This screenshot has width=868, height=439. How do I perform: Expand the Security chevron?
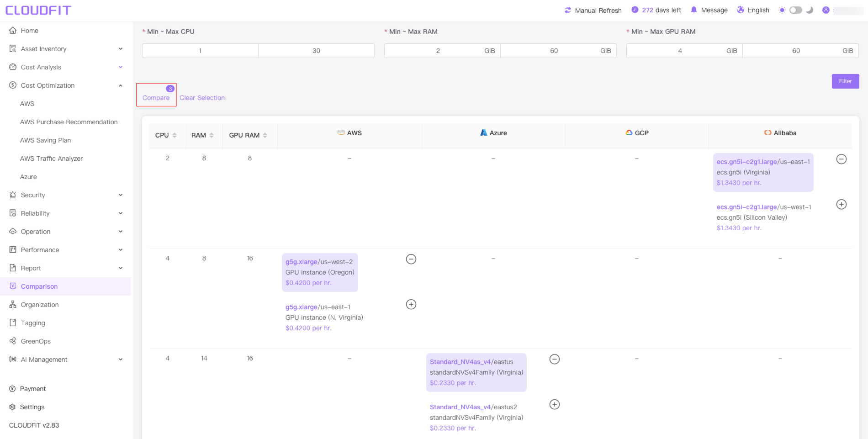[x=121, y=195]
